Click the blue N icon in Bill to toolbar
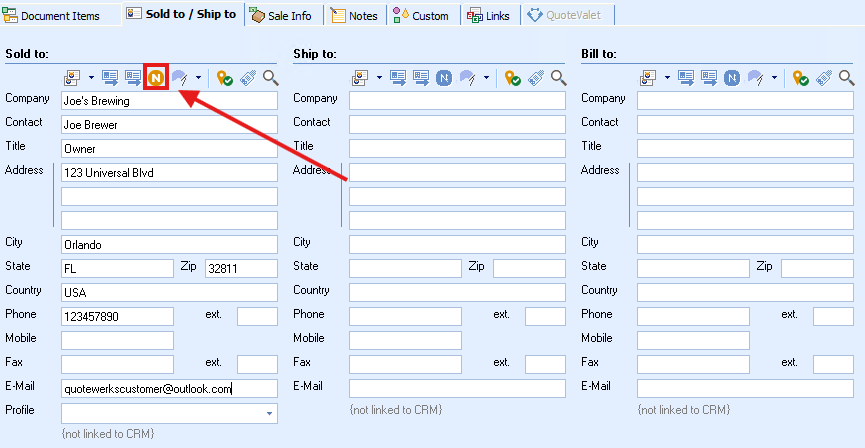The width and height of the screenshot is (865, 448). click(x=732, y=77)
